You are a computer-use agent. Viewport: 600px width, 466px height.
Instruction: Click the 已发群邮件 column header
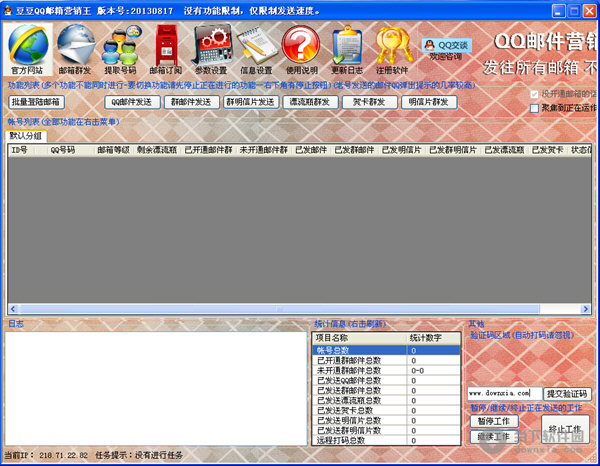354,150
